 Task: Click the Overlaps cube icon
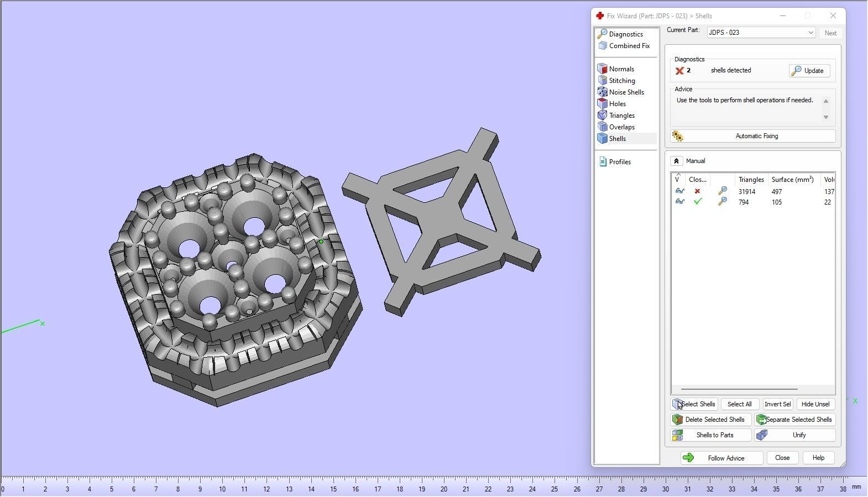603,127
